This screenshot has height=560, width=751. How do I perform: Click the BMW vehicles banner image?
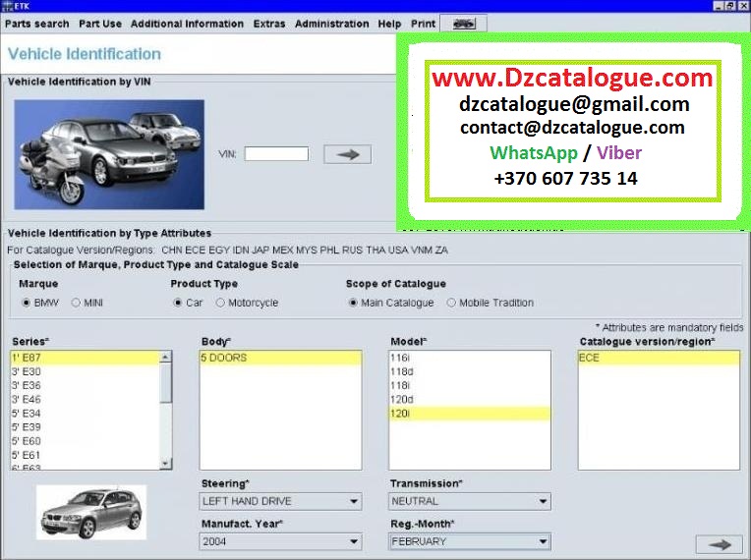109,154
